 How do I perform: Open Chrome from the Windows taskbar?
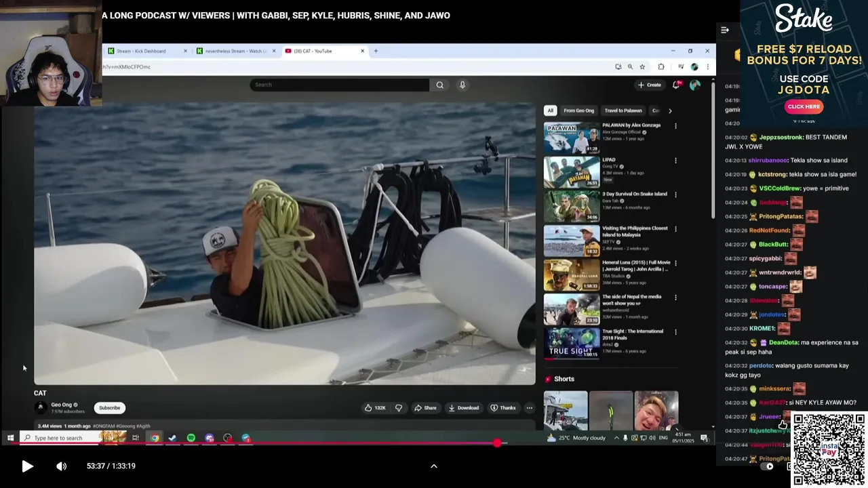pyautogui.click(x=155, y=438)
